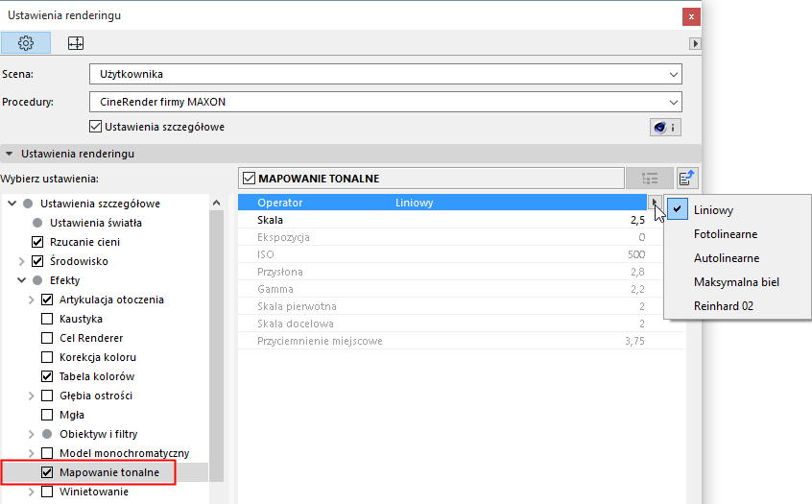Switch to the size settings tab icon
Screen dimensions: 812x504
(x=76, y=43)
